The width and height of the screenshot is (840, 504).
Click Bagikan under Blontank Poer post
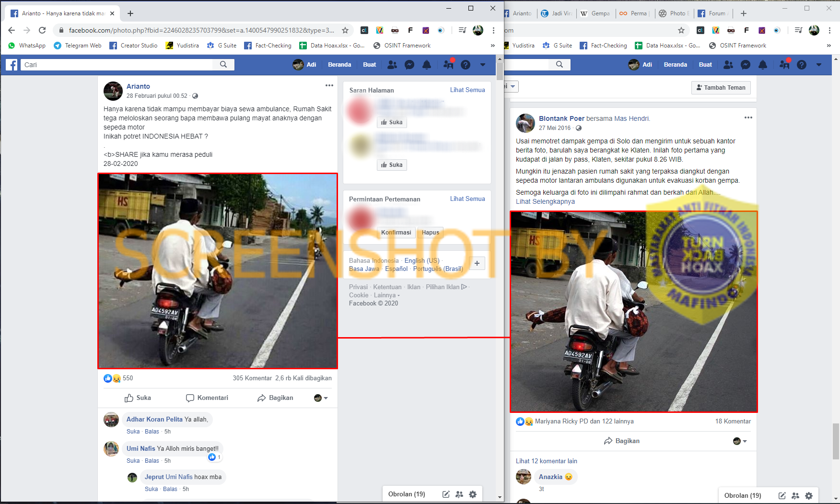622,441
